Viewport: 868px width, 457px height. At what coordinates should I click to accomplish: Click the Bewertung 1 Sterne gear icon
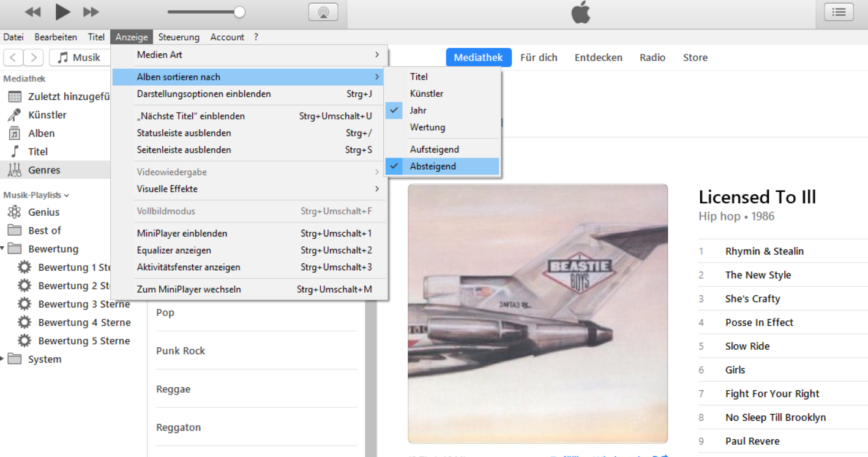point(24,267)
